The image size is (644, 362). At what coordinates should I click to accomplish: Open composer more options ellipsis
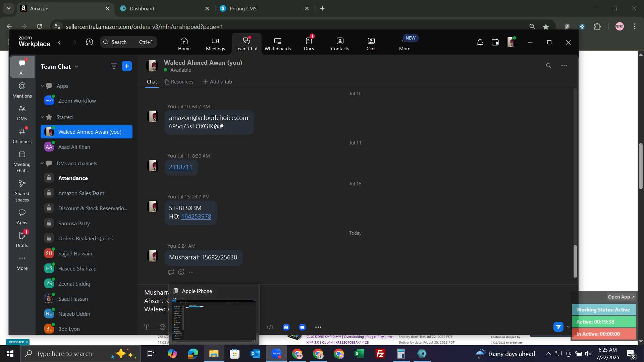pos(318,327)
